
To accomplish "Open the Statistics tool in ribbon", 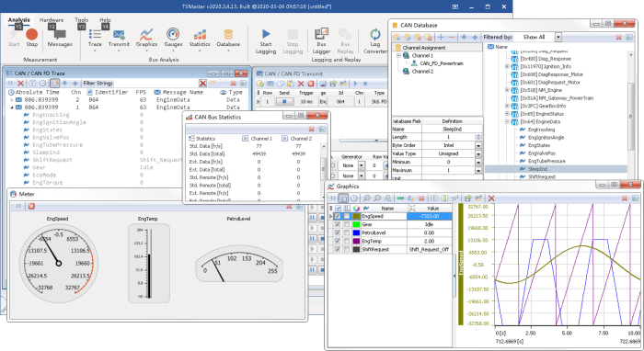I will [200, 39].
